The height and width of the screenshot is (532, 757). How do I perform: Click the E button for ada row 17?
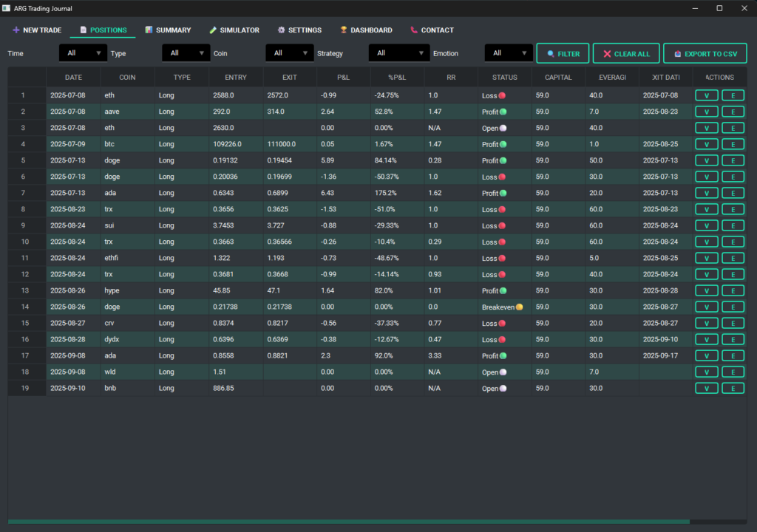(733, 355)
